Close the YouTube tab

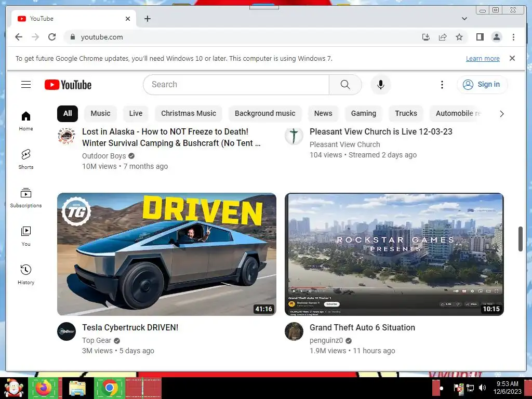coord(128,19)
